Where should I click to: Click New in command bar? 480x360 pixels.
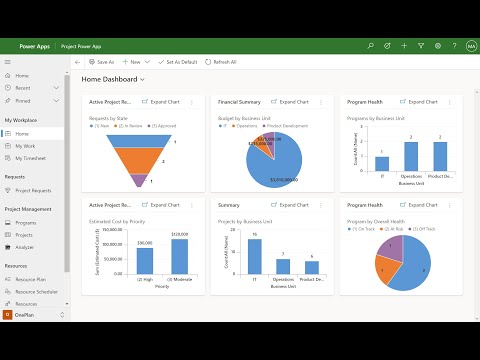tap(131, 62)
